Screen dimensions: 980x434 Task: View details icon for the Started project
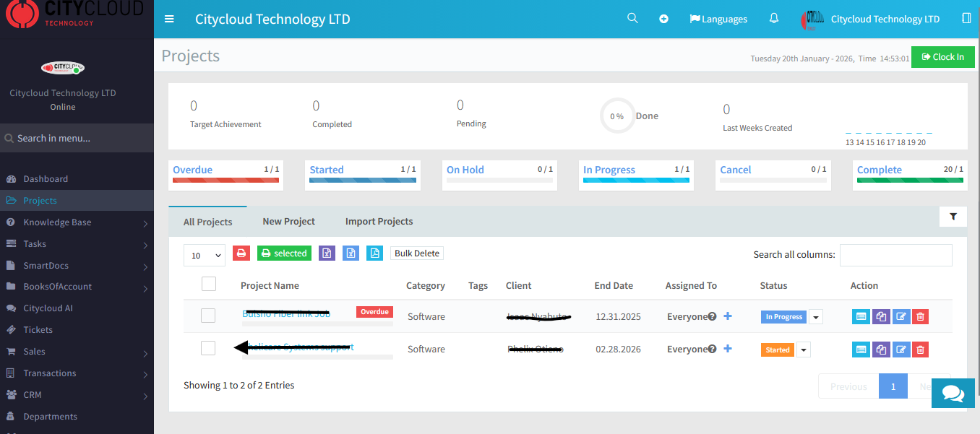coord(861,350)
